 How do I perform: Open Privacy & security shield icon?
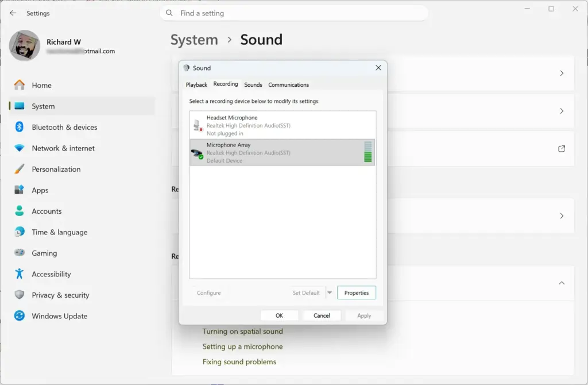(19, 295)
